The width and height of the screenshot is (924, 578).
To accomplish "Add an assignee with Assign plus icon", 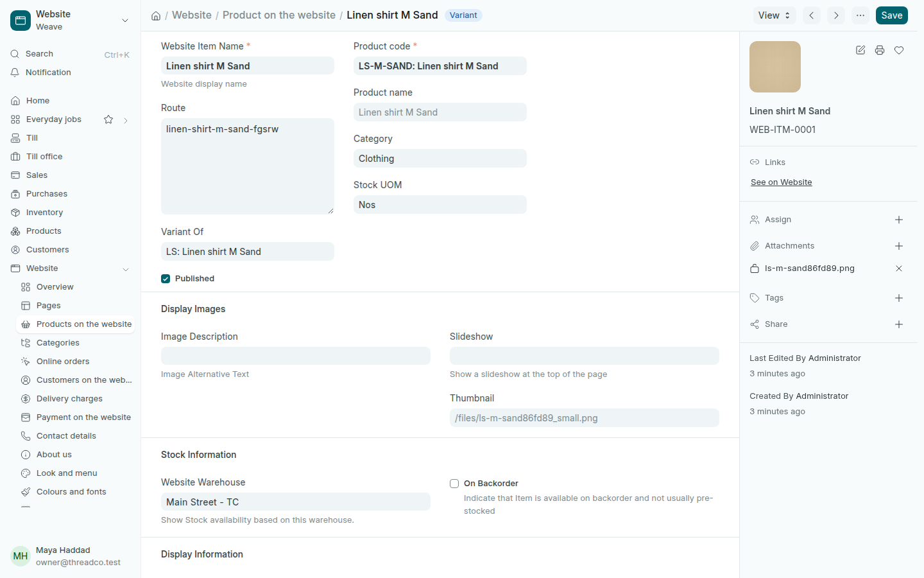I will click(899, 220).
